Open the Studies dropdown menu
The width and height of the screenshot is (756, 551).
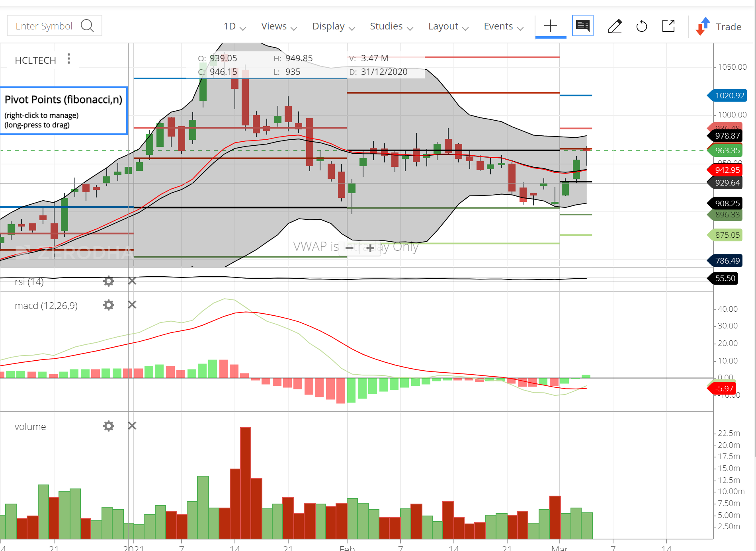(x=392, y=26)
